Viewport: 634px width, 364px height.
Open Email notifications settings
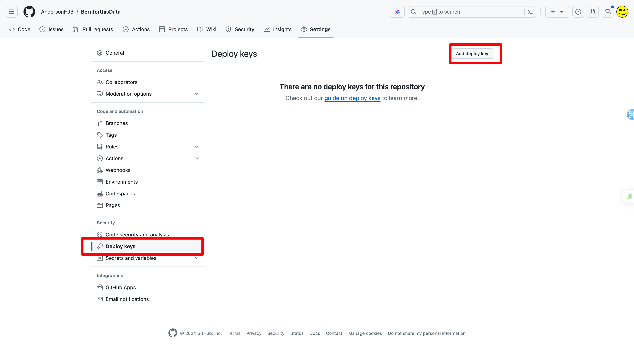point(148,299)
